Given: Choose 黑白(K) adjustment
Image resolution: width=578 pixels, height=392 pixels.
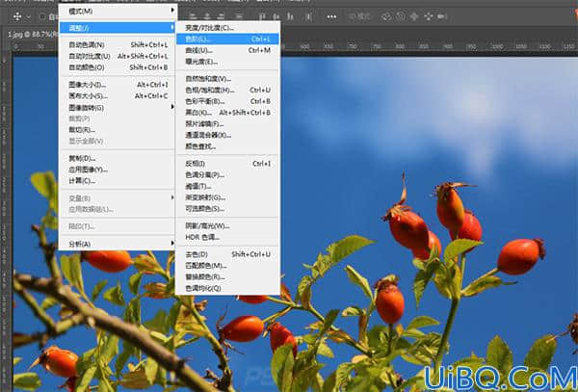Looking at the screenshot, I should (227, 113).
